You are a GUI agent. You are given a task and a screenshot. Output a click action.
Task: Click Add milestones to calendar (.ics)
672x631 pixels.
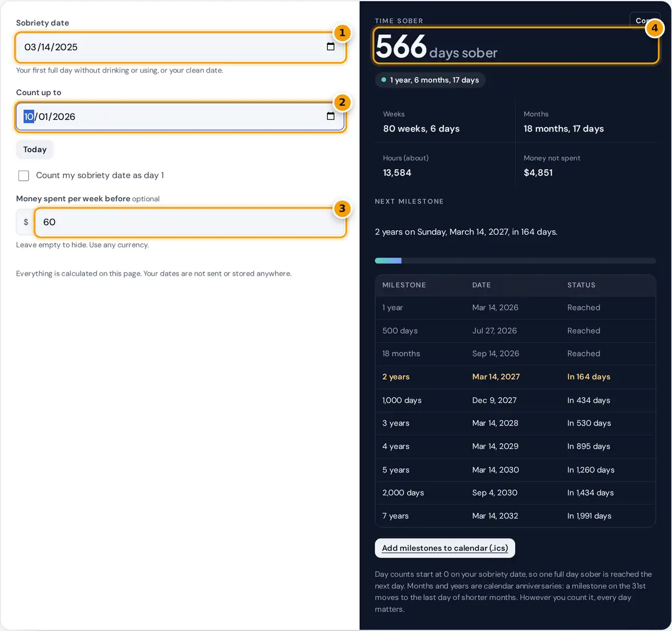point(445,548)
